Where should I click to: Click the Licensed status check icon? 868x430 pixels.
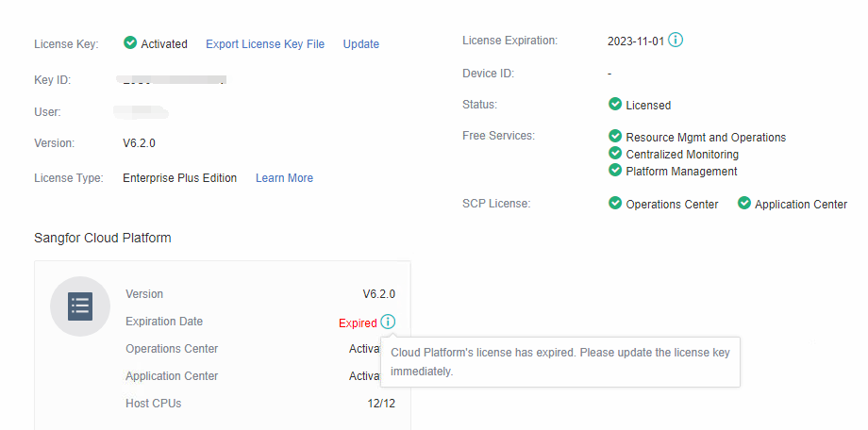[615, 105]
